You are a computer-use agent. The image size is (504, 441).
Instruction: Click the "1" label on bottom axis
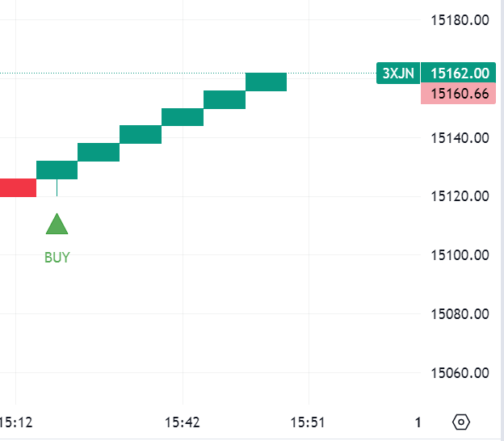[x=418, y=422]
